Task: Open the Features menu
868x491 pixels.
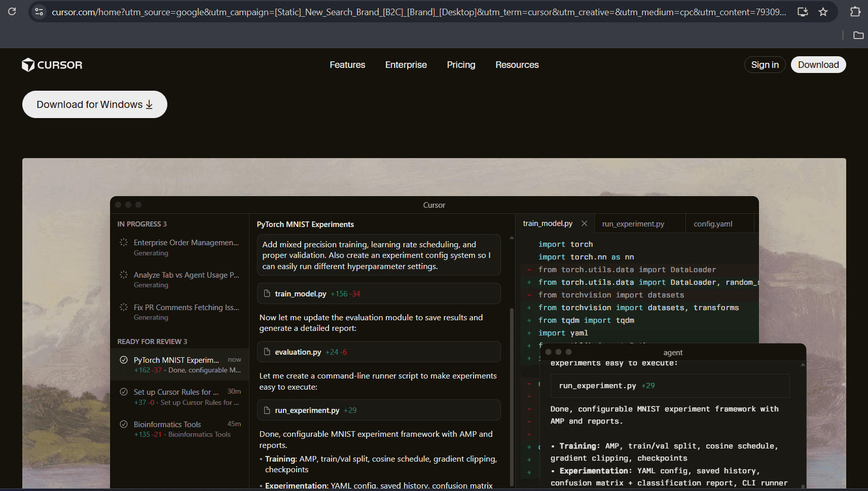Action: pyautogui.click(x=347, y=65)
